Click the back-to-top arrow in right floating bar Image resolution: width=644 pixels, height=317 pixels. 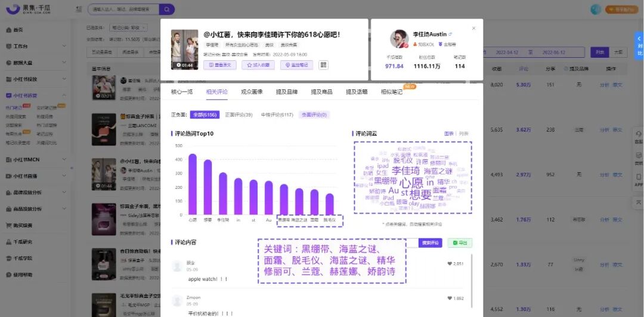[638, 202]
